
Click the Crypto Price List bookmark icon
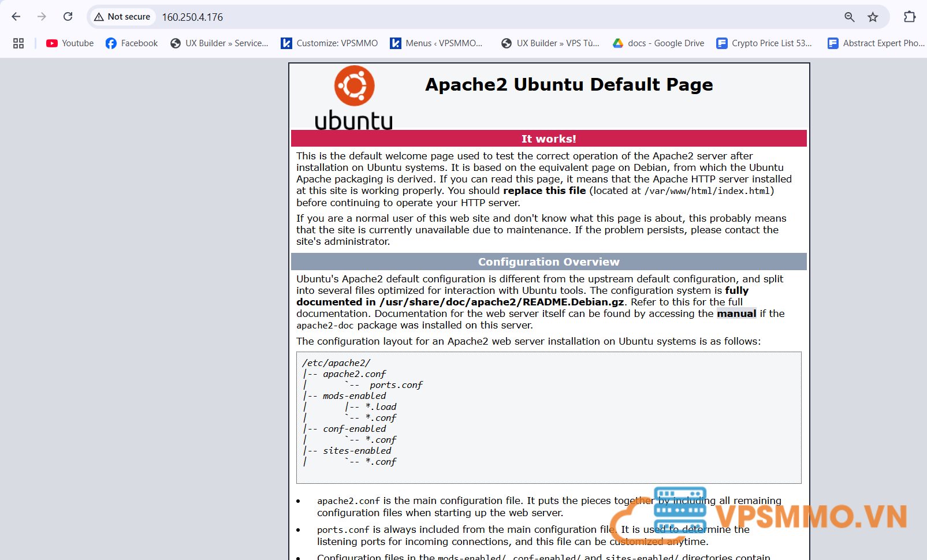(x=722, y=43)
